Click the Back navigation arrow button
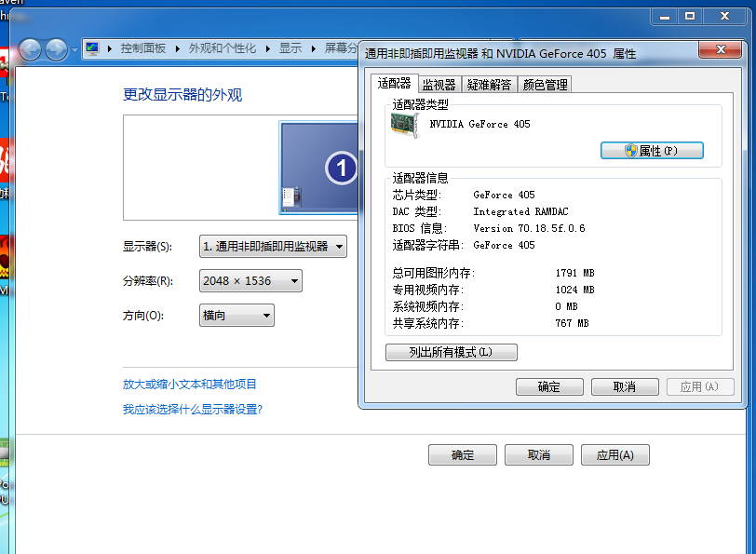The width and height of the screenshot is (756, 554). [x=31, y=48]
